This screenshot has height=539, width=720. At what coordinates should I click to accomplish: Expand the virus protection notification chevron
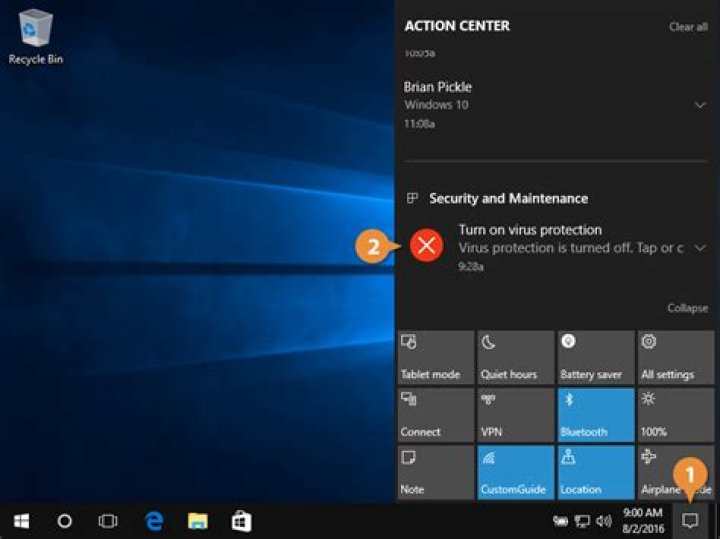700,248
